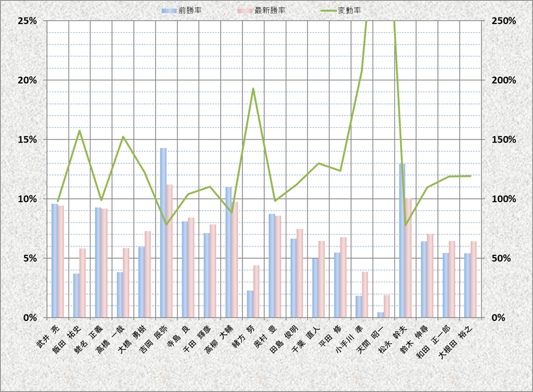Click the pink bar for 松永 幹夫
The image size is (533, 392).
point(408,258)
